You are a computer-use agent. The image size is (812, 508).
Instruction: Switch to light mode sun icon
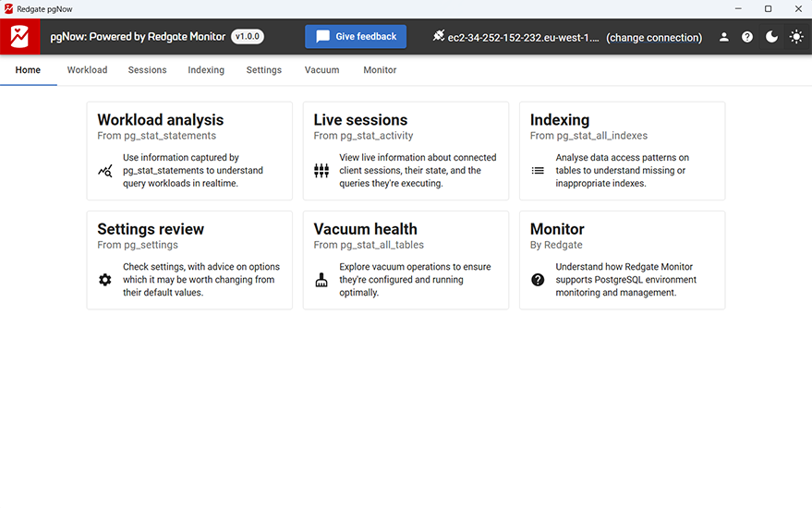coord(795,37)
